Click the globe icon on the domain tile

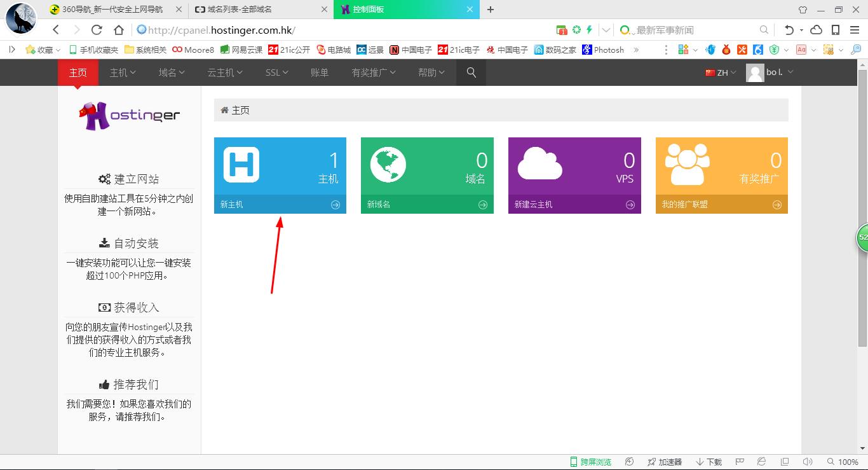(x=388, y=165)
